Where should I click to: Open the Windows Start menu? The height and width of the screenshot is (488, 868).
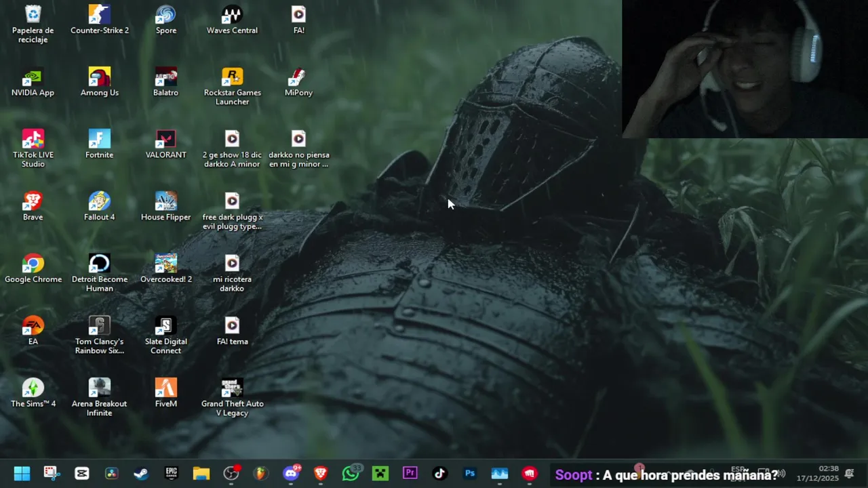22,473
